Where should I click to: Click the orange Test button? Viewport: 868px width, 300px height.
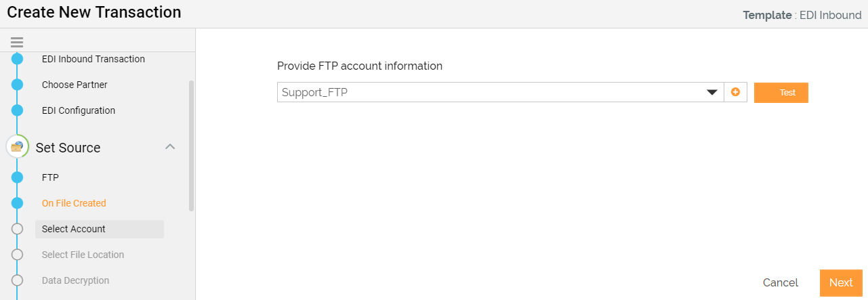[x=781, y=93]
